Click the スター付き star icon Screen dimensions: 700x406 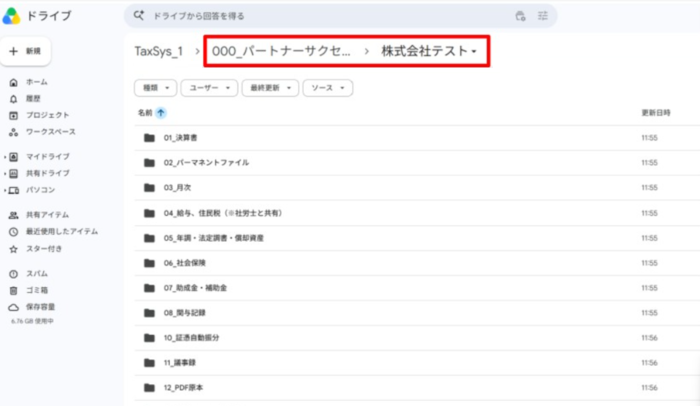(x=13, y=249)
